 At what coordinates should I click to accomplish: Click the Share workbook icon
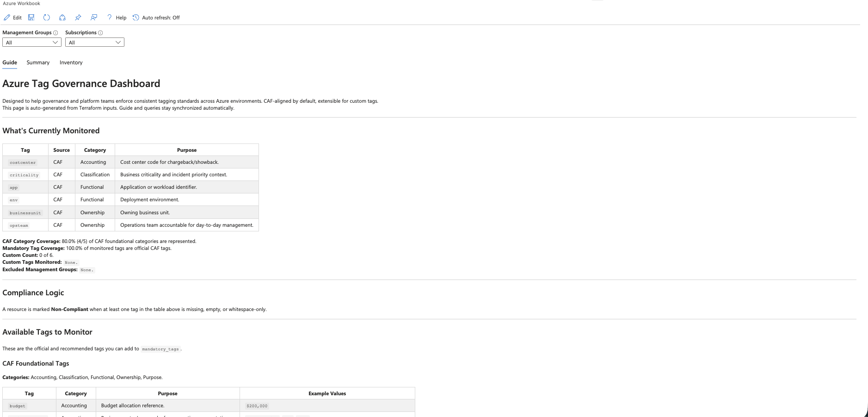tap(62, 18)
